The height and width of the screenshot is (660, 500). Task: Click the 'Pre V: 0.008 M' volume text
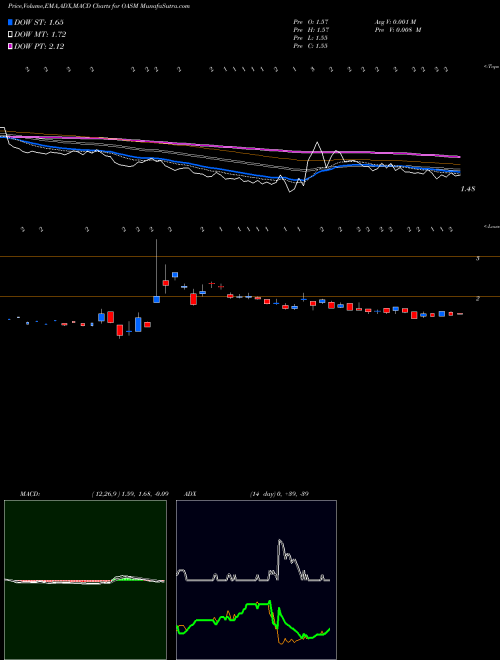398,30
